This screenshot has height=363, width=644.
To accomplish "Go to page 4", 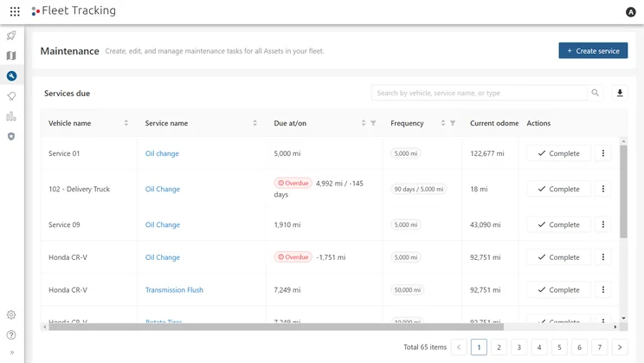I will [x=539, y=347].
